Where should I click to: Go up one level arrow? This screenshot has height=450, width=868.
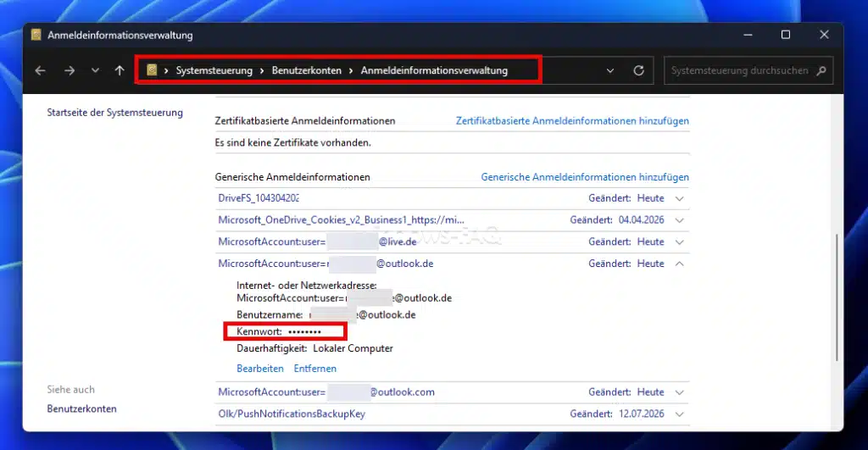tap(120, 71)
